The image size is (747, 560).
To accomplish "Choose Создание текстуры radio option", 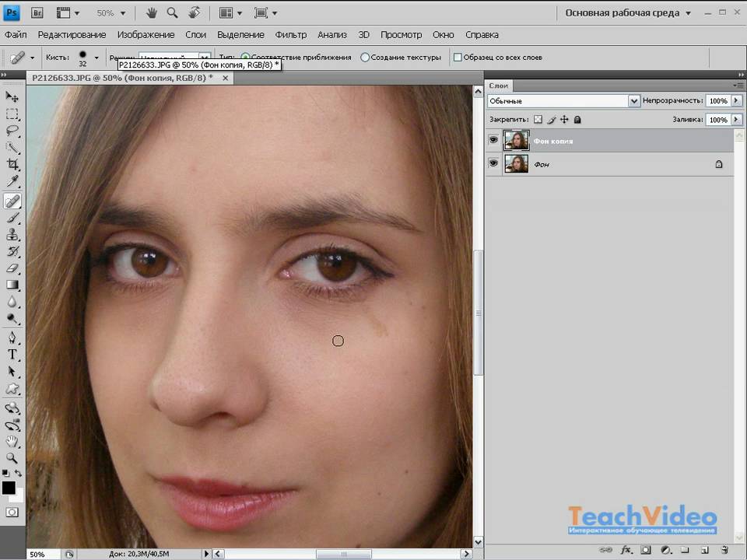I will tap(365, 57).
